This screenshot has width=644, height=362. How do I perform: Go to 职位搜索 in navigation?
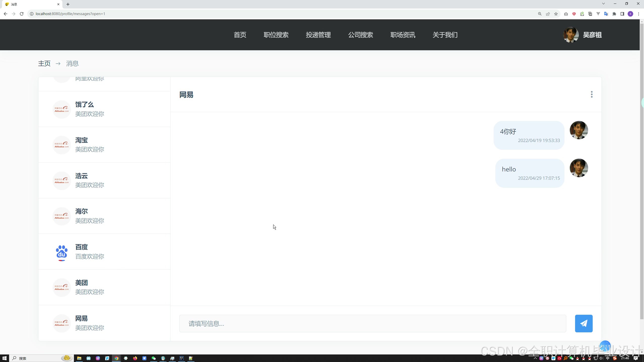[276, 35]
